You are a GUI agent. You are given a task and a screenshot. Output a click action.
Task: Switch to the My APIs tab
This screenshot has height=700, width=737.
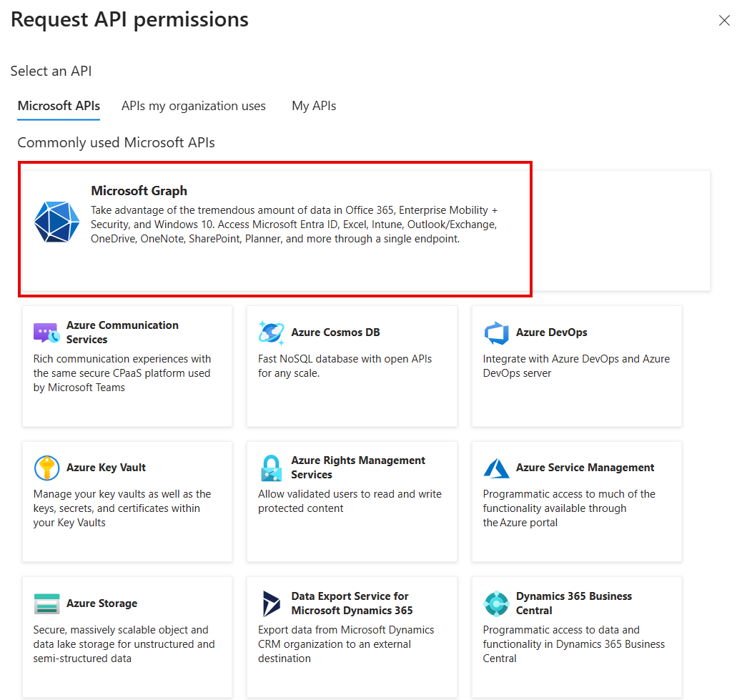(x=313, y=105)
